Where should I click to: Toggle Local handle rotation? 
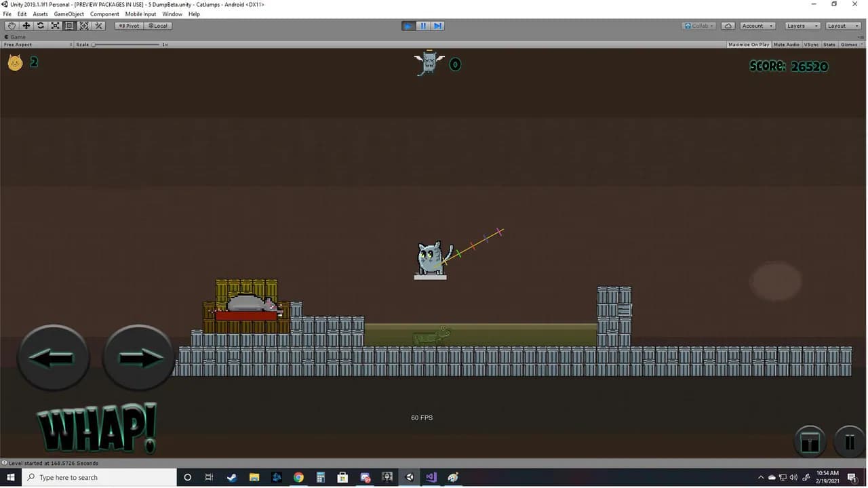tap(157, 26)
